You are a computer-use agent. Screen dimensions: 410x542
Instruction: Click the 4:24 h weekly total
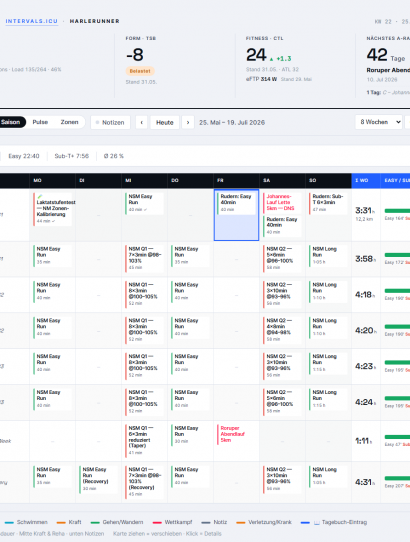pos(365,402)
